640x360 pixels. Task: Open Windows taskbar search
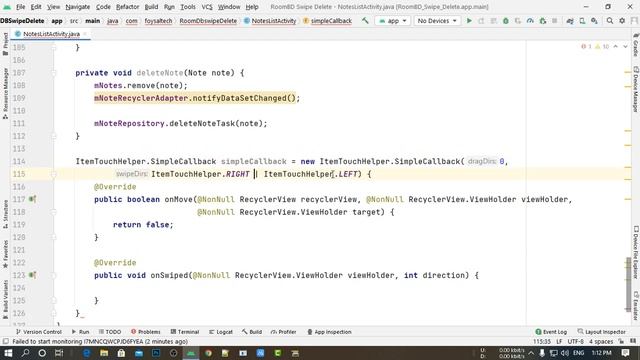click(x=25, y=353)
